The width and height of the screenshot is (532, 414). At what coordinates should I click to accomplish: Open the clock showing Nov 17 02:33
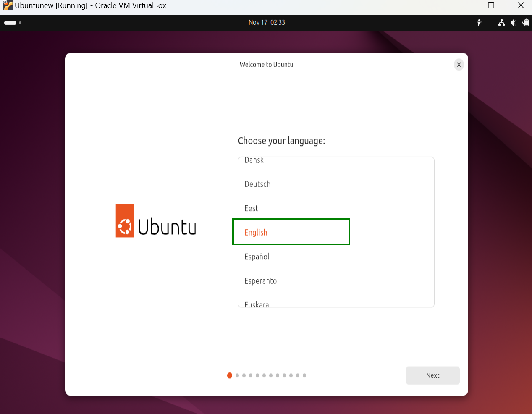[x=267, y=23]
